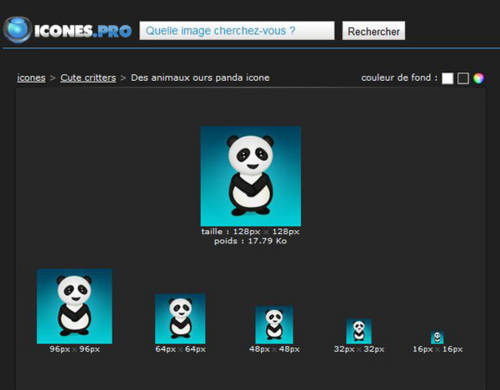Open the 'icones' breadcrumb link
Viewport: 500px width, 390px height.
31,78
